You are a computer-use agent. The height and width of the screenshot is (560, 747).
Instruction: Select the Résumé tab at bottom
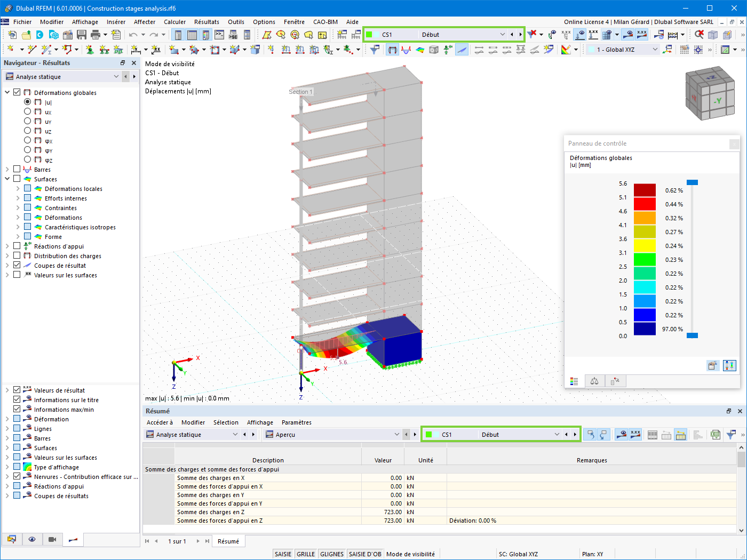(x=228, y=541)
